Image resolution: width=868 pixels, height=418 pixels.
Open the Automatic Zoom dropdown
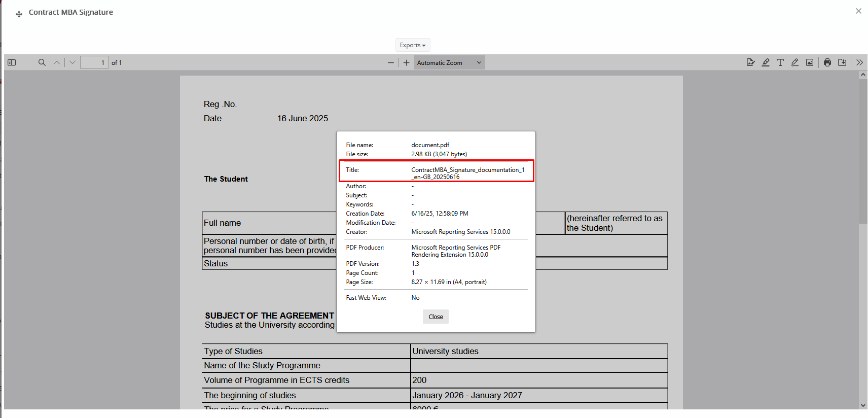(x=449, y=62)
